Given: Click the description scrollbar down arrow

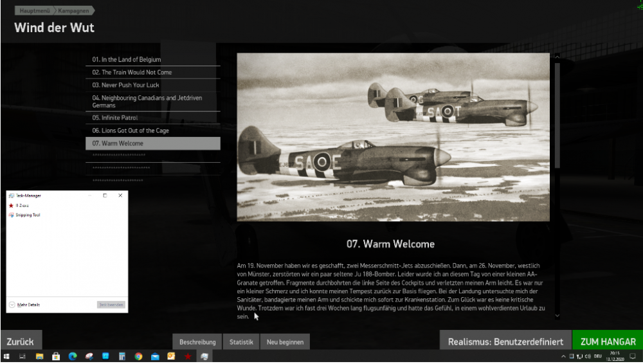Looking at the screenshot, I should 557,316.
